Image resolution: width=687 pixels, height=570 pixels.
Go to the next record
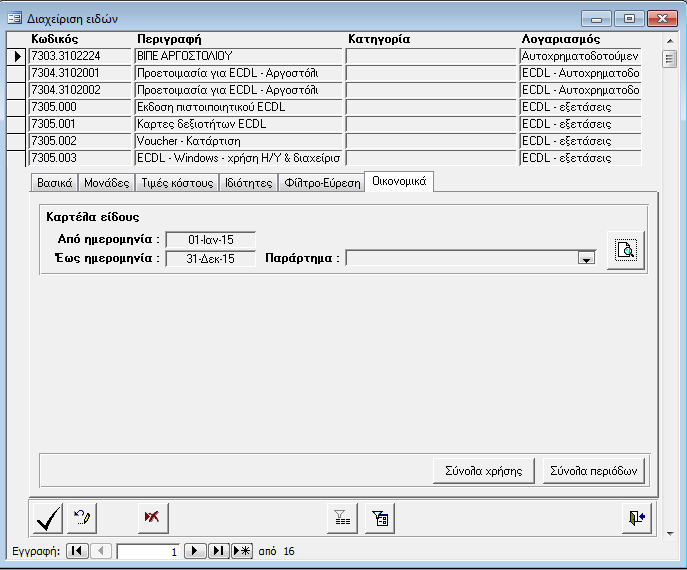tap(196, 551)
